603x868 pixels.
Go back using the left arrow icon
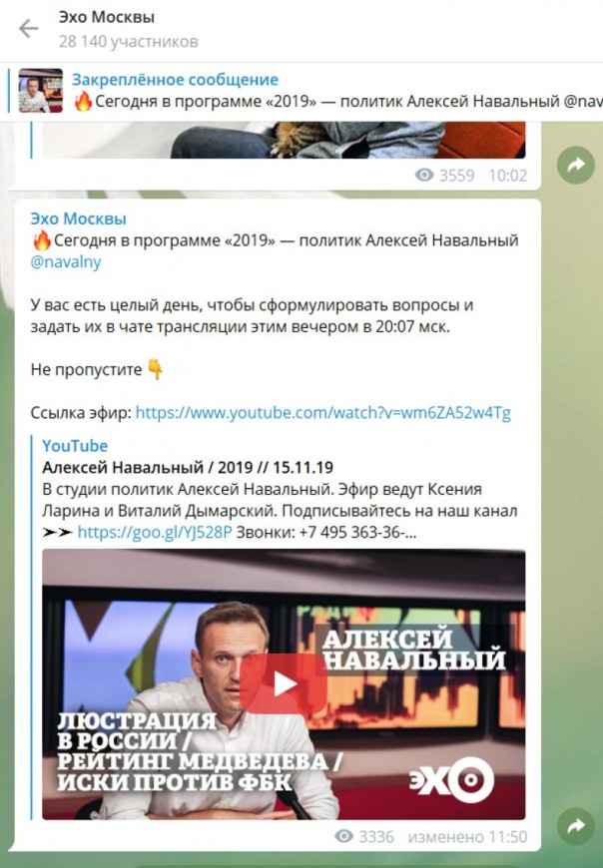coord(28,29)
